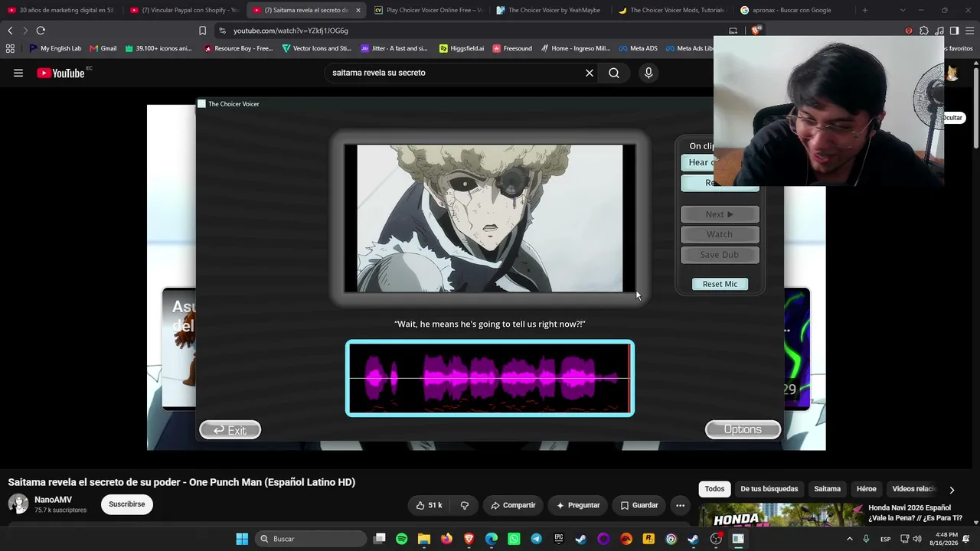Screen dimensions: 980x551
Task: Launch Epic Games from the taskbar
Action: point(559,539)
